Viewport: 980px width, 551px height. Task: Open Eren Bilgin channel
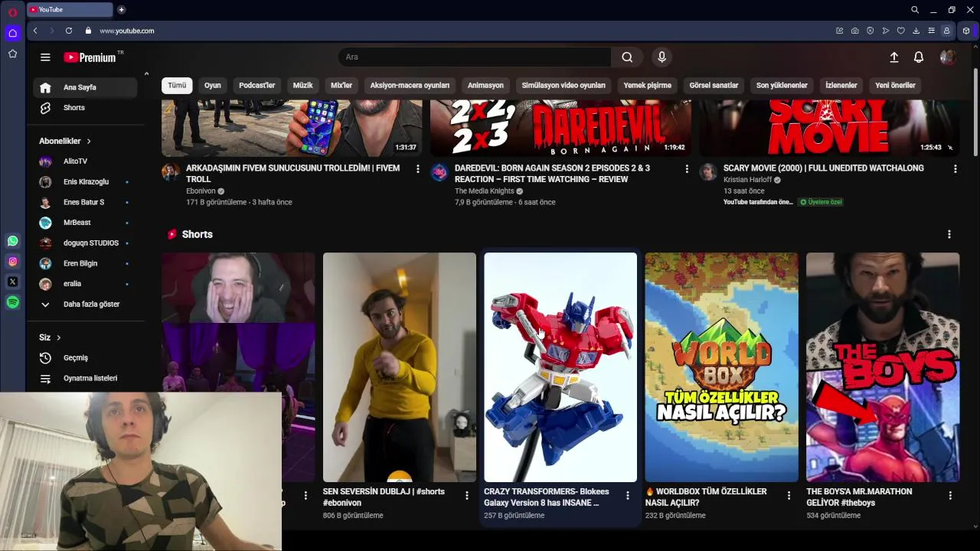tap(85, 263)
